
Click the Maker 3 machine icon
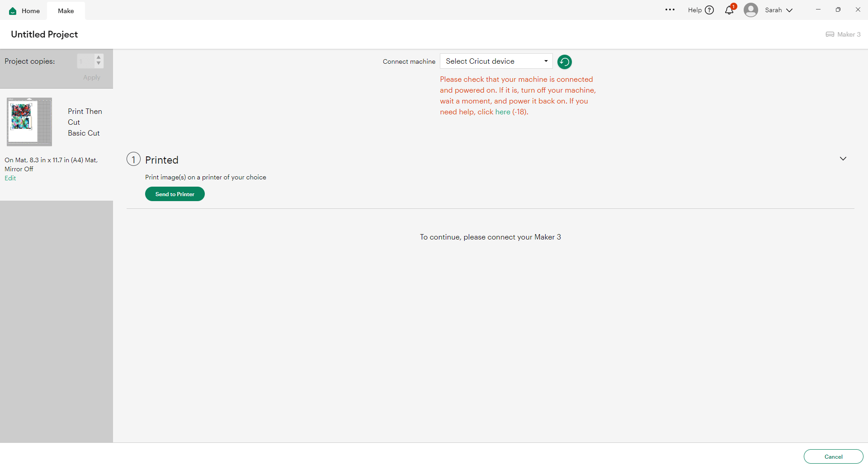830,34
